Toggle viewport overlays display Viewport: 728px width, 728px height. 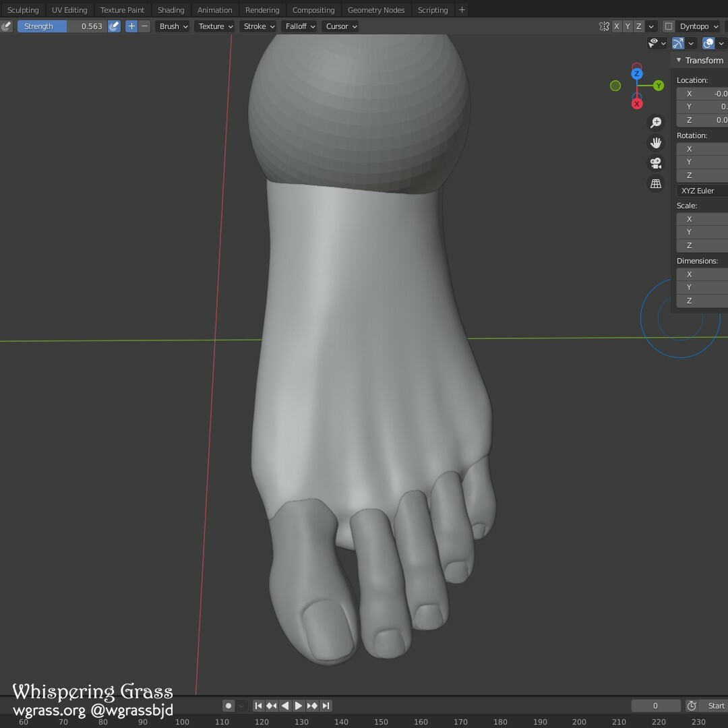[708, 43]
